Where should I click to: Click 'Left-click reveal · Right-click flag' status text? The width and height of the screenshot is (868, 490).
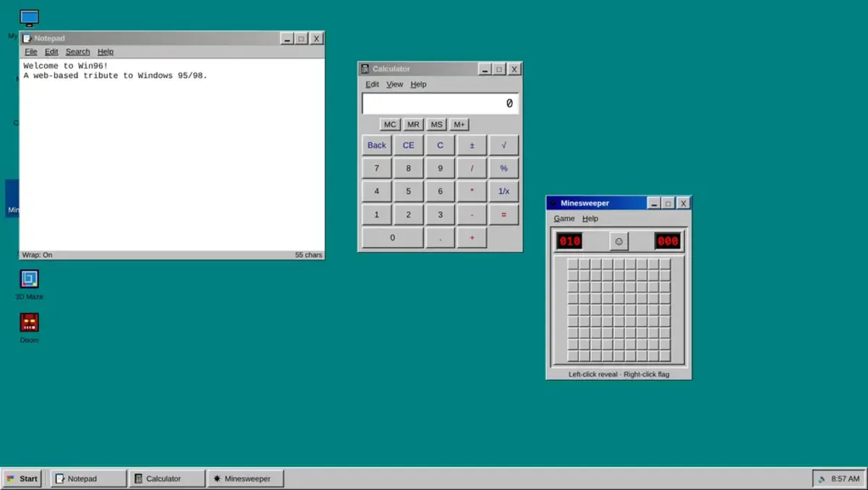[618, 374]
